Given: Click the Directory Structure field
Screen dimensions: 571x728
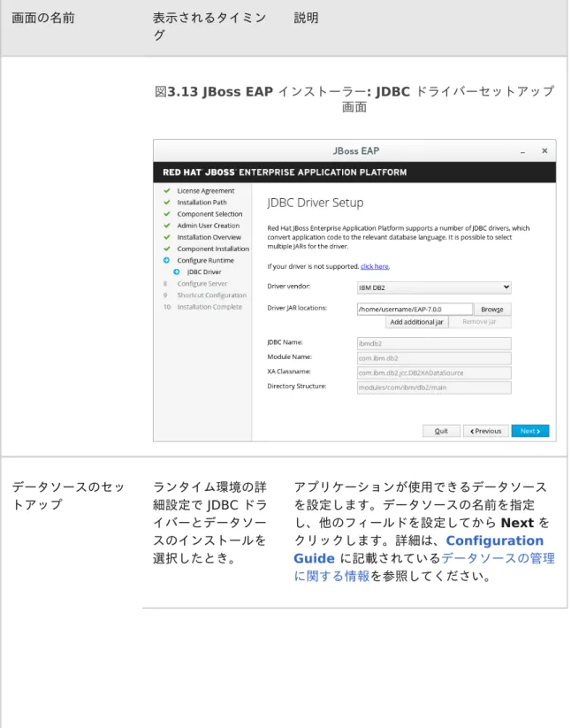Looking at the screenshot, I should [x=434, y=387].
